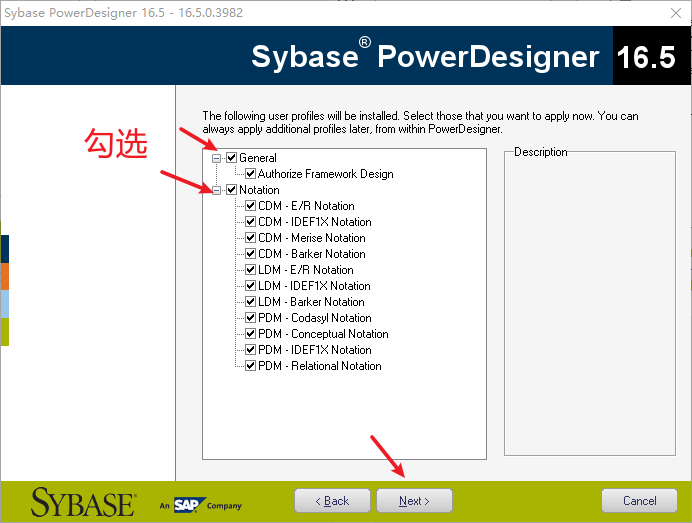
Task: Uncheck CDM - E/R Notation checkbox
Action: [251, 206]
